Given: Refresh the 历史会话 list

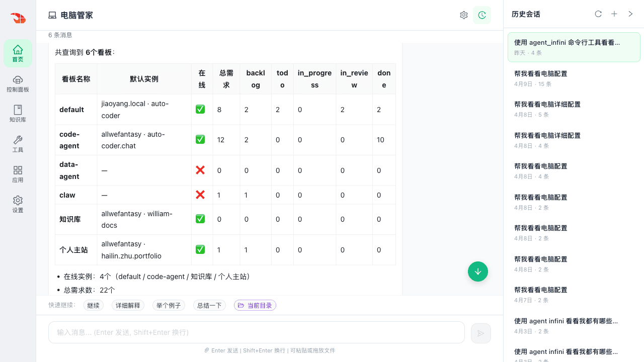Looking at the screenshot, I should tap(598, 14).
